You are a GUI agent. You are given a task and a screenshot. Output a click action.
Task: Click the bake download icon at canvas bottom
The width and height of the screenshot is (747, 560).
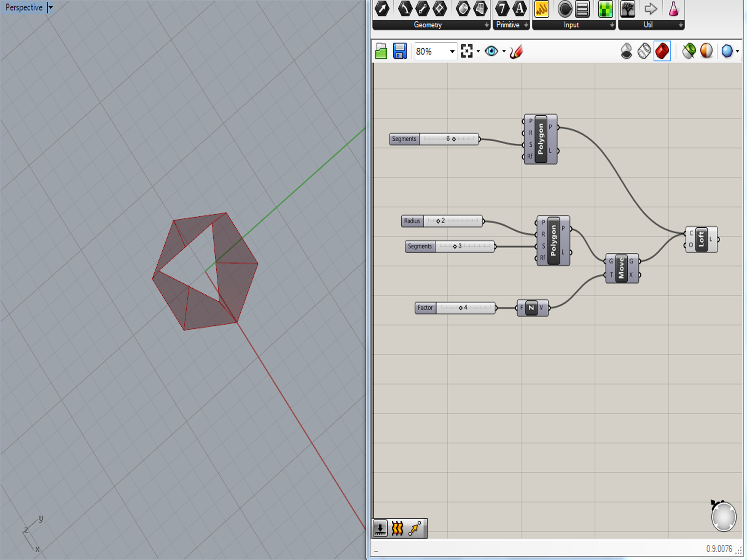380,528
